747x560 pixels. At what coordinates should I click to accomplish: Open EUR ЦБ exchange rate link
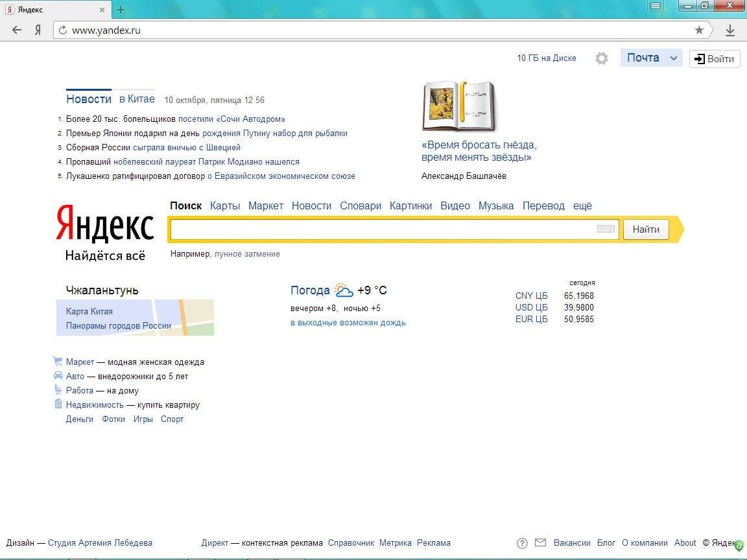tap(531, 319)
